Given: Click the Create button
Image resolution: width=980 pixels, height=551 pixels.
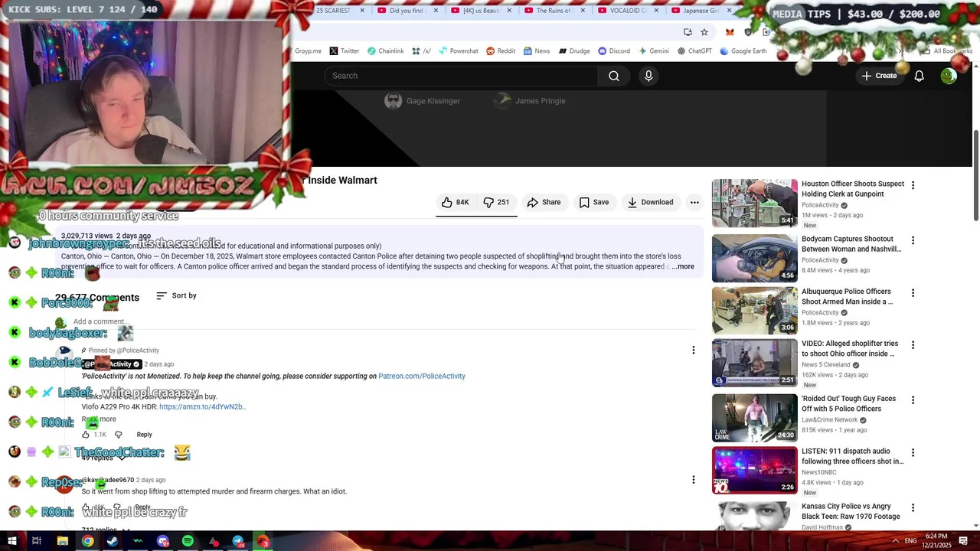Looking at the screenshot, I should (x=879, y=76).
